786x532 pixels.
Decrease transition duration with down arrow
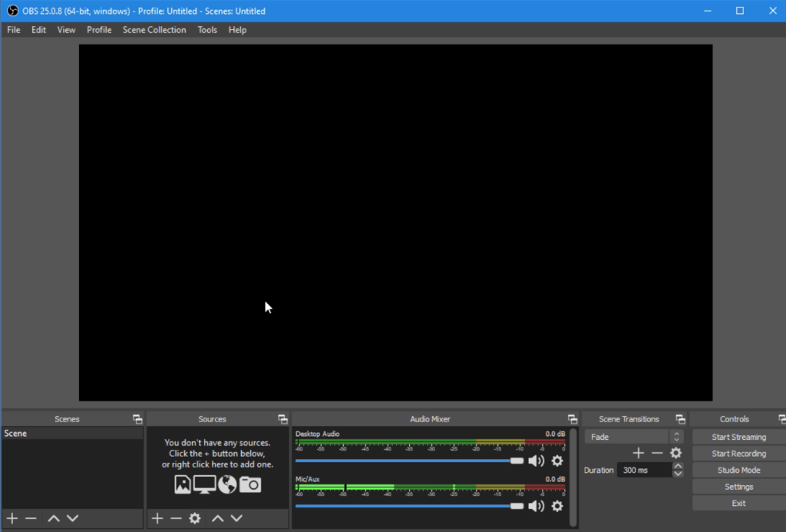point(678,474)
